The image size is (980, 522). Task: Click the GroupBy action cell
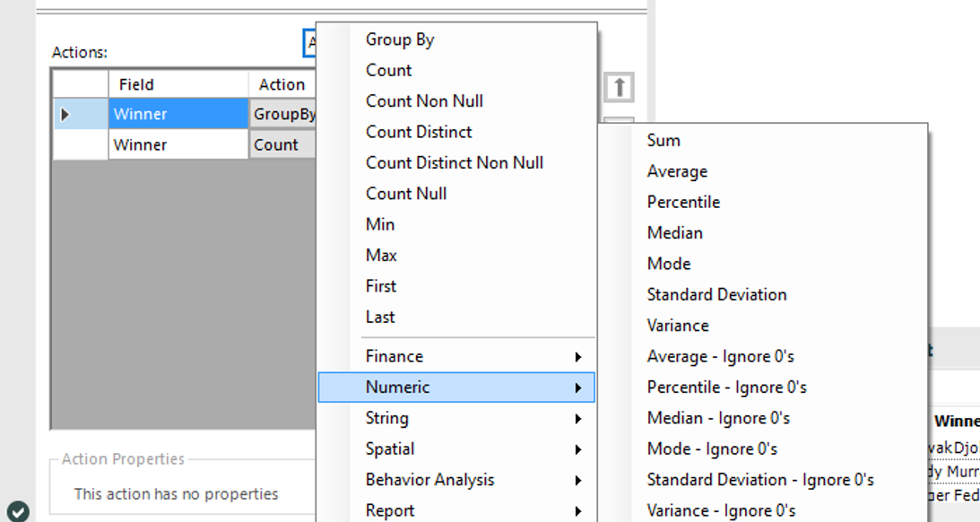click(x=283, y=115)
